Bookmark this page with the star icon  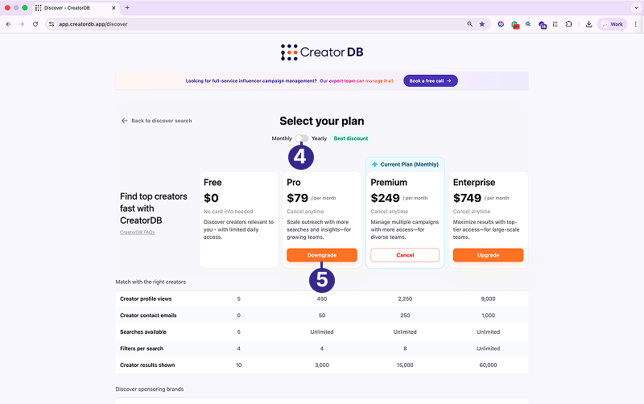(x=482, y=24)
